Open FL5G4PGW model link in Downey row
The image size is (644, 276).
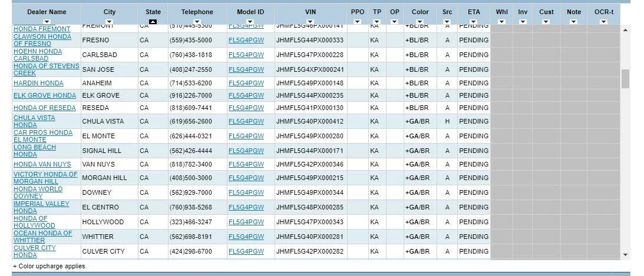[246, 193]
